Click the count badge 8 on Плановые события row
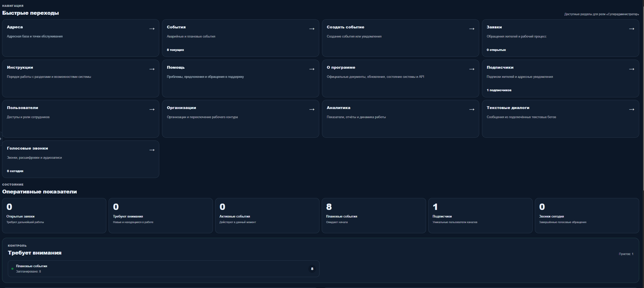 (312, 269)
